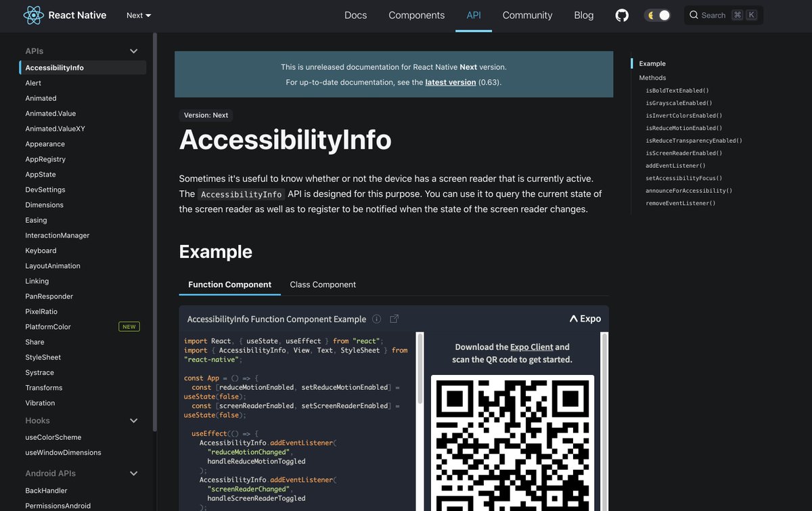Jump to addEventListener() method
The height and width of the screenshot is (511, 812).
[x=675, y=166]
